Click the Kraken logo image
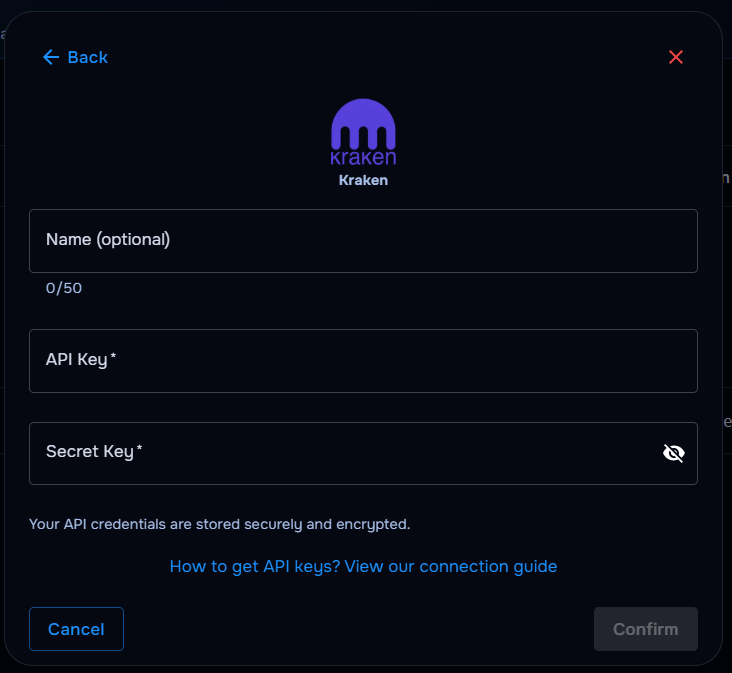Viewport: 732px width, 673px height. click(363, 132)
